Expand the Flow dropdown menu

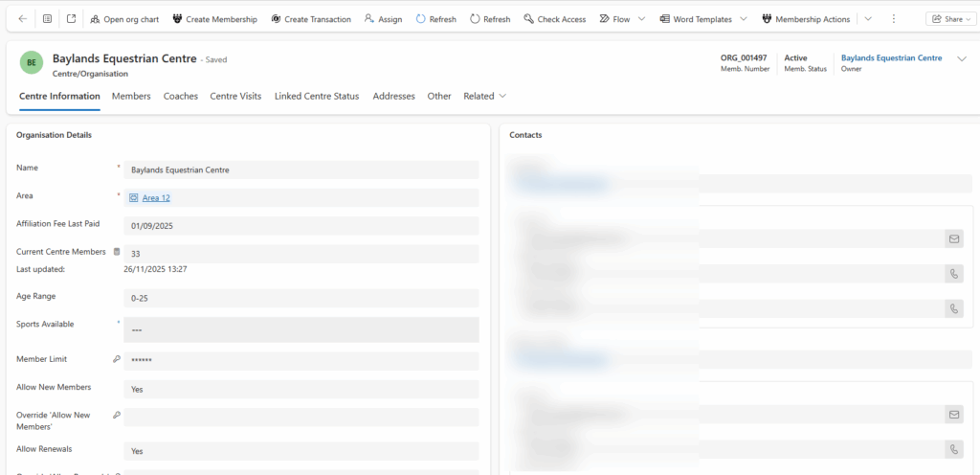tap(641, 19)
